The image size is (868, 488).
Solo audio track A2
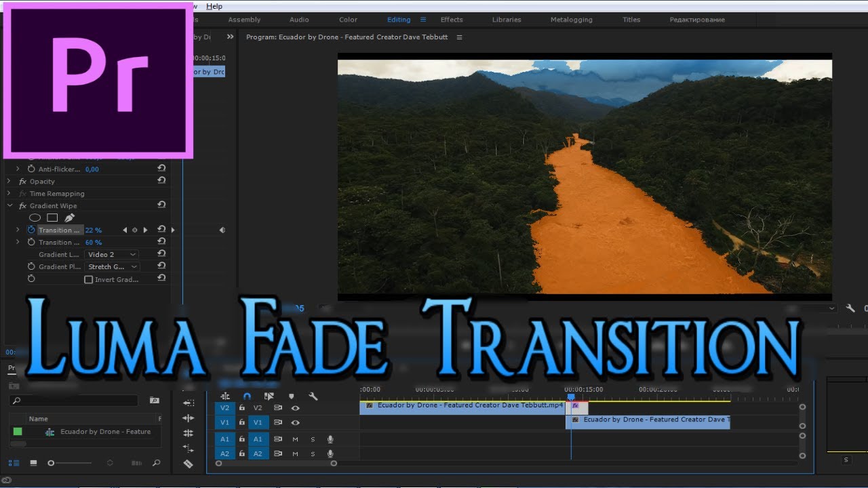[x=313, y=454]
